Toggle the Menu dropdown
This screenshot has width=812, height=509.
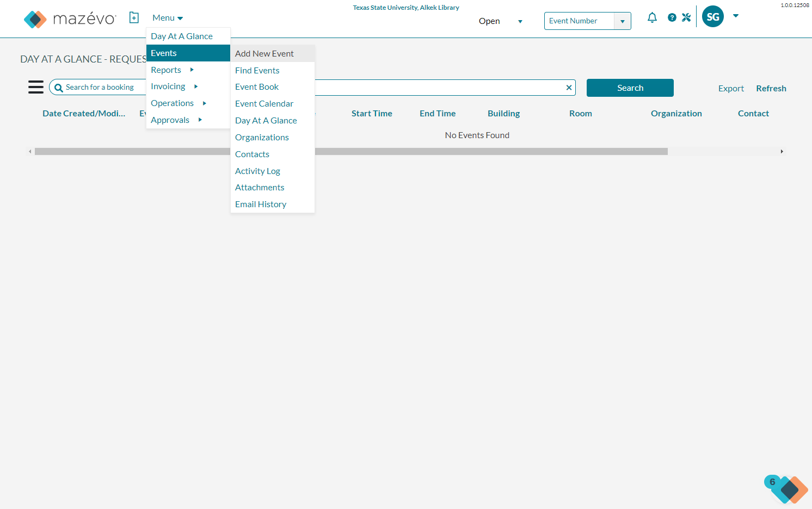pyautogui.click(x=168, y=18)
